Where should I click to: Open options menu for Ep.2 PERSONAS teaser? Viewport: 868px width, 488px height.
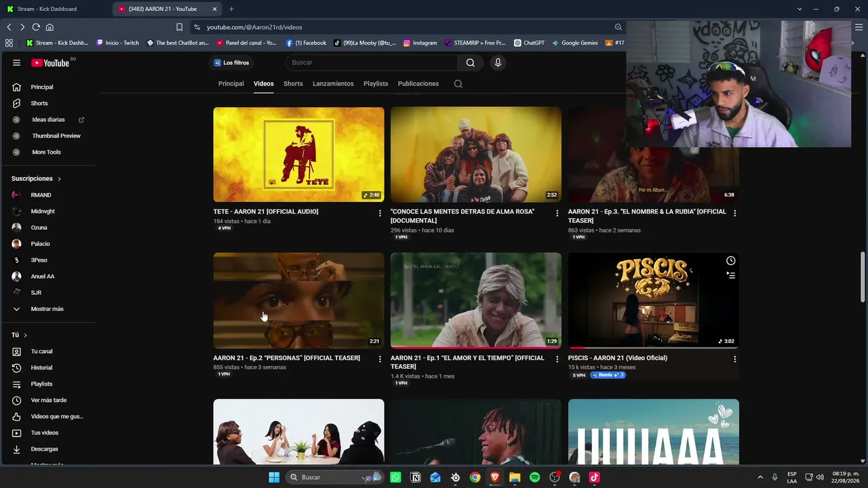tap(380, 359)
